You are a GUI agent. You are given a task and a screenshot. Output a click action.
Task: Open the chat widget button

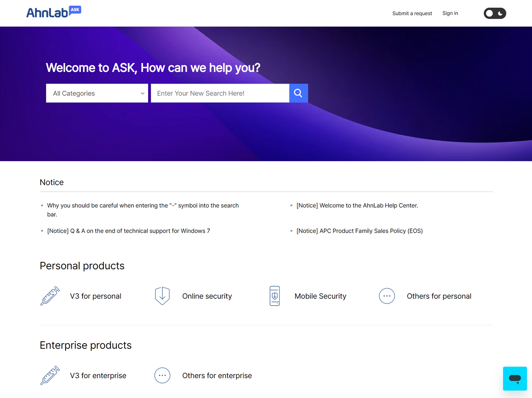pyautogui.click(x=515, y=379)
